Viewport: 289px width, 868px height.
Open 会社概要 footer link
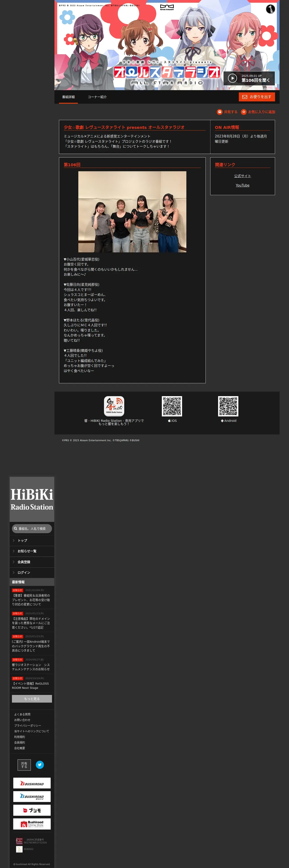click(x=20, y=748)
